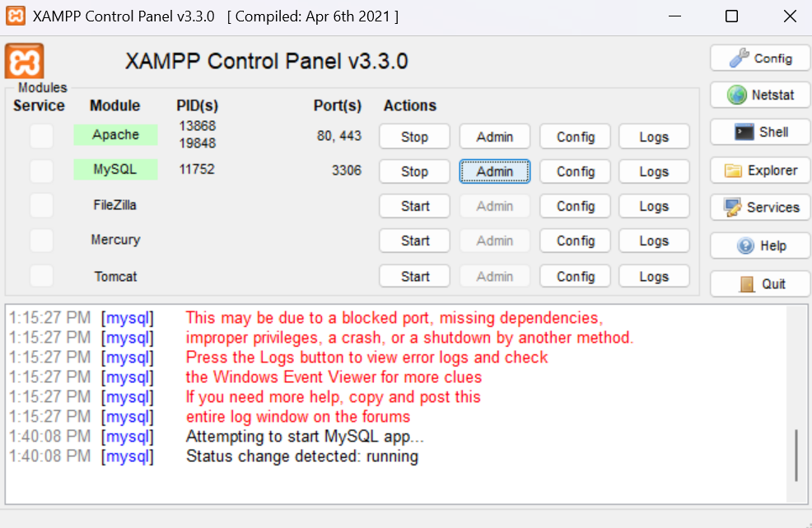
Task: View the Apache Logs
Action: pyautogui.click(x=653, y=136)
